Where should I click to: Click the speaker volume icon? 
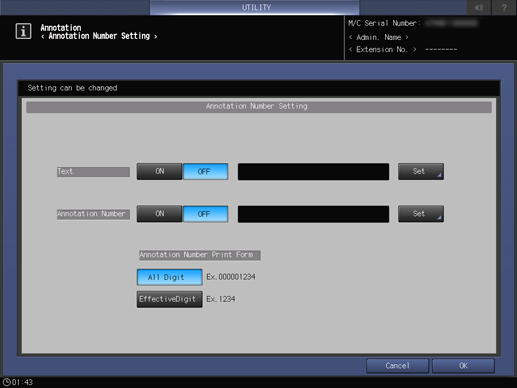479,7
